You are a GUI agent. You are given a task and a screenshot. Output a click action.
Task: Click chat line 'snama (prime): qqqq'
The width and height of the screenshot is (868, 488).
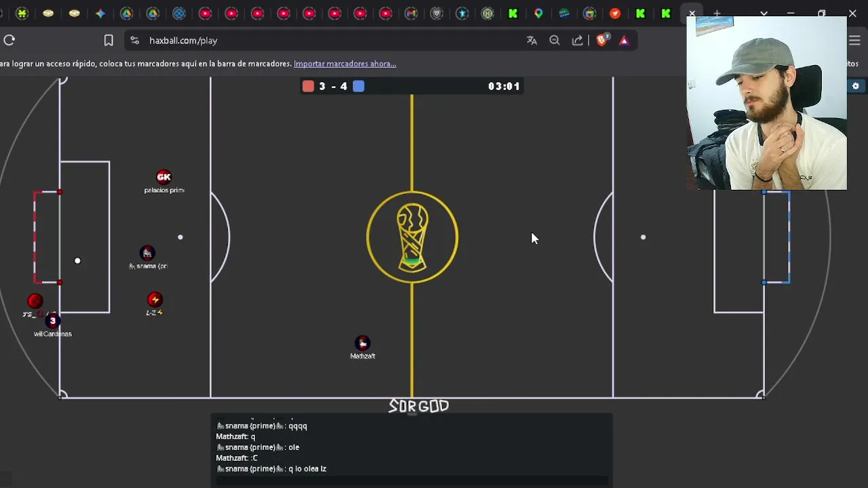tap(262, 426)
